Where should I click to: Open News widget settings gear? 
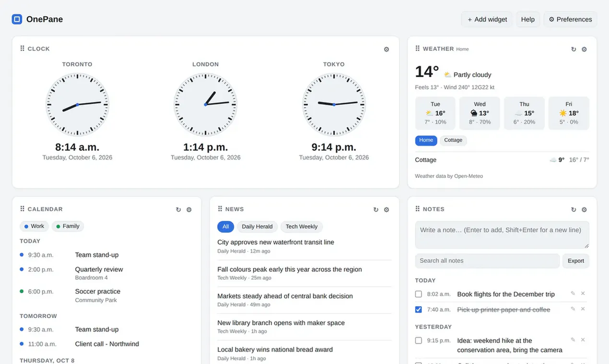click(386, 210)
